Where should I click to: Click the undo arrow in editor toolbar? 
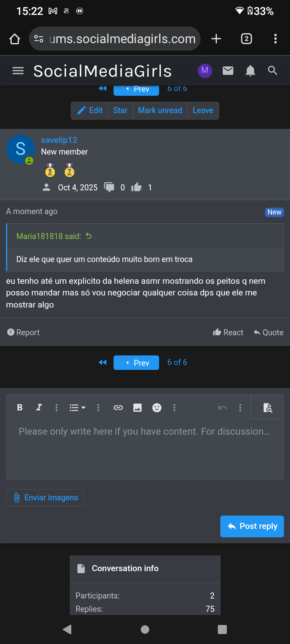point(222,408)
